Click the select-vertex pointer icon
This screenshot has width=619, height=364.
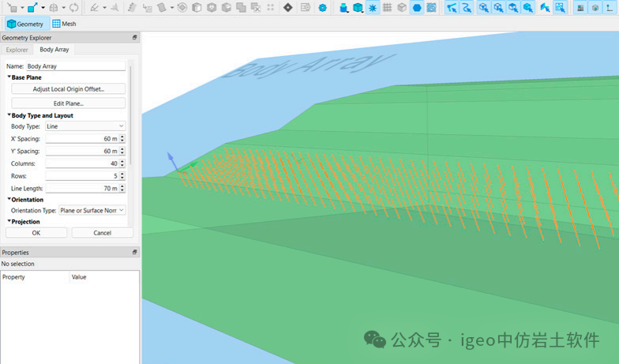click(452, 8)
